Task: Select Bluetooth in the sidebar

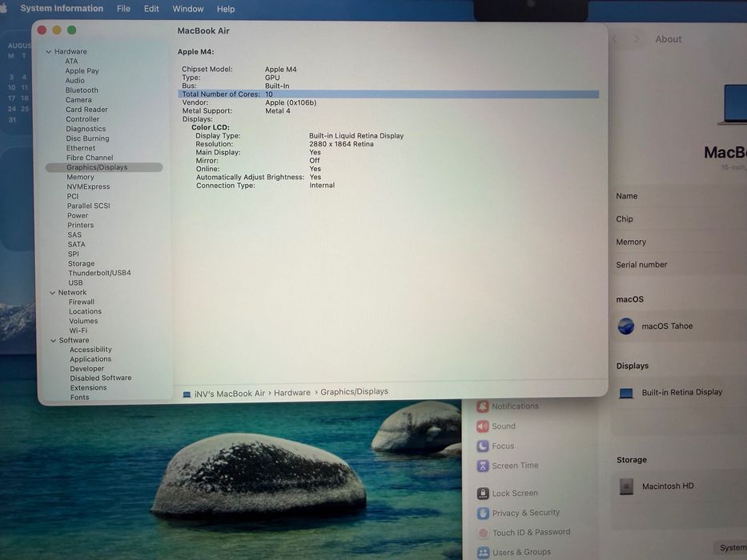Action: click(82, 90)
